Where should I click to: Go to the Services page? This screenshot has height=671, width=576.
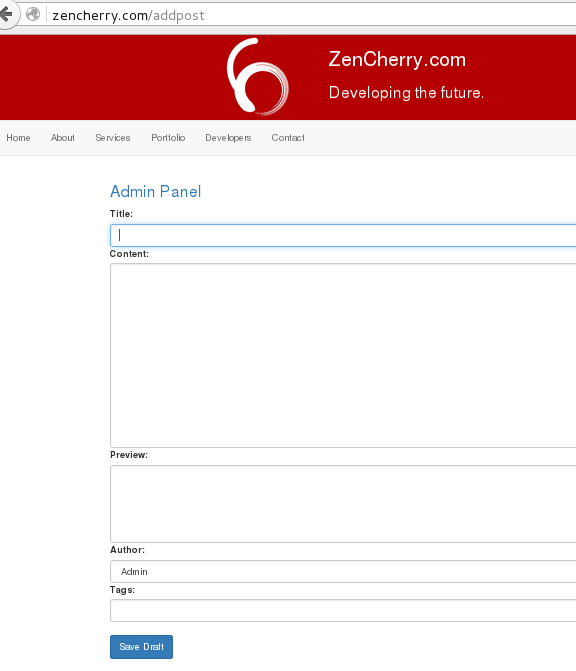click(113, 138)
